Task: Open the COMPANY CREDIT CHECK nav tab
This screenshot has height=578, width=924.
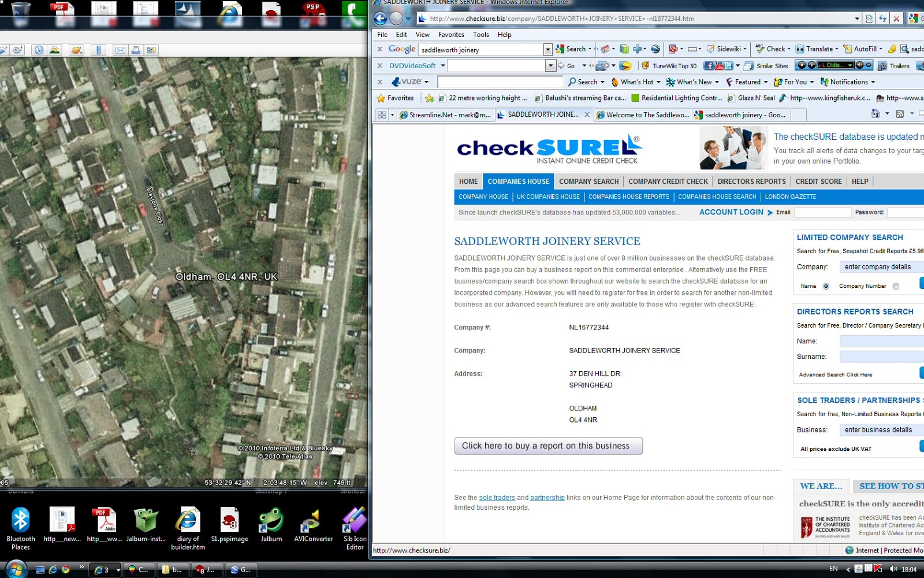Action: tap(668, 181)
